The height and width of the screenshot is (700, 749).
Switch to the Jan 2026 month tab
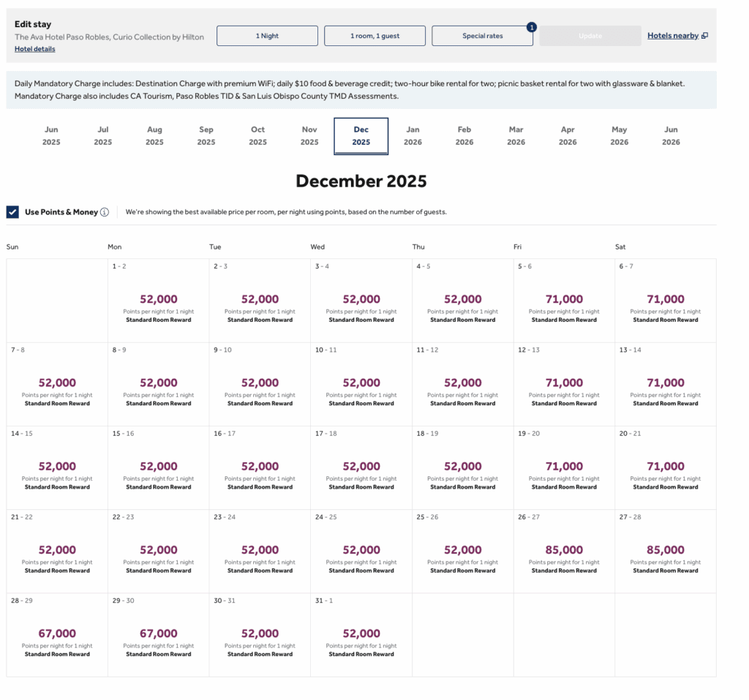point(413,136)
